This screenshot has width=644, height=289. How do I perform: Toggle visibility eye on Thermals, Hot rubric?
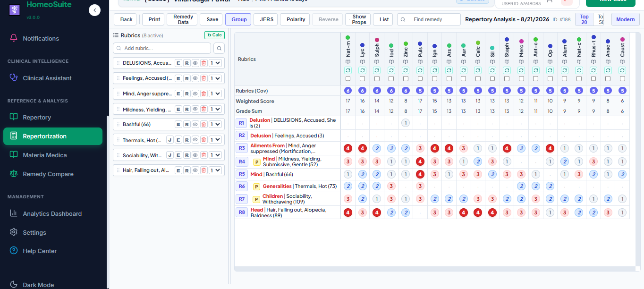pos(195,140)
